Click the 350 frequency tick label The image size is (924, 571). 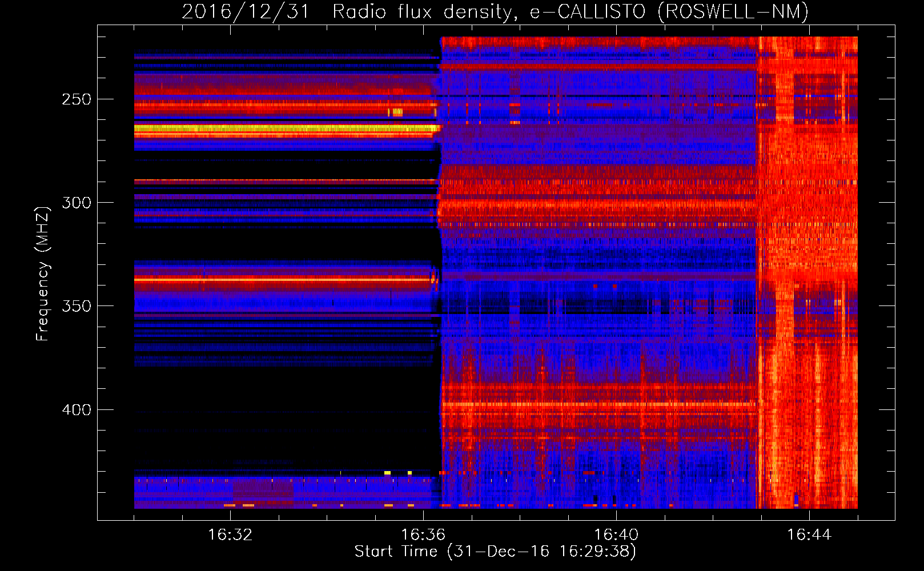[77, 306]
